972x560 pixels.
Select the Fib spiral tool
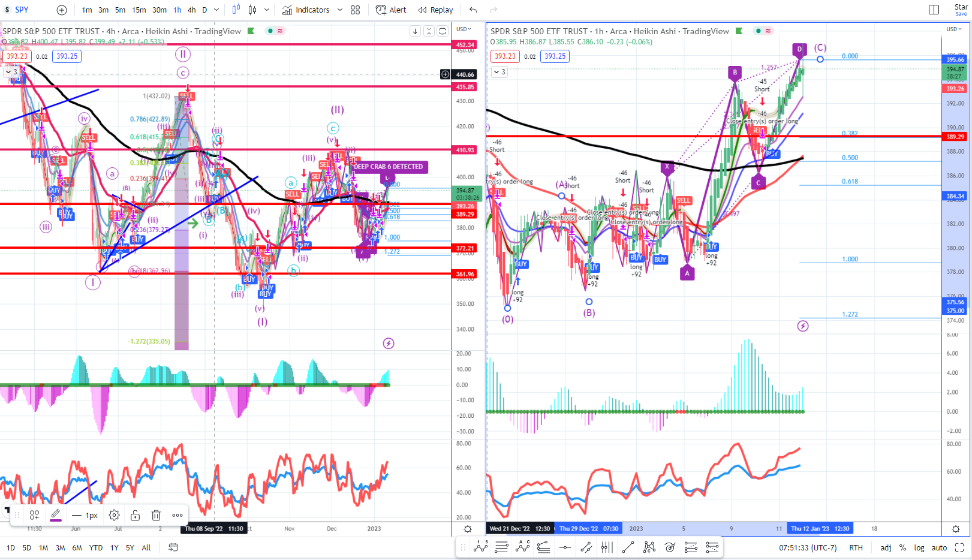(670, 547)
